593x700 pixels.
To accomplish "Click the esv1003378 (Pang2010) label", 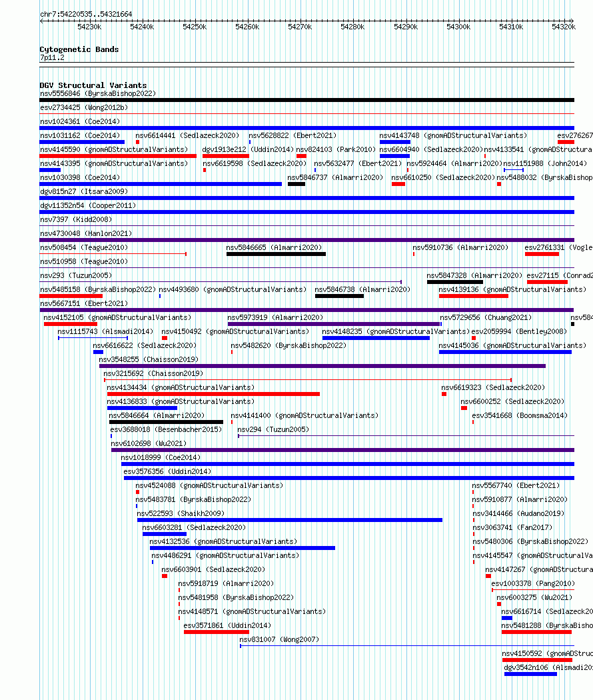I will tap(533, 584).
